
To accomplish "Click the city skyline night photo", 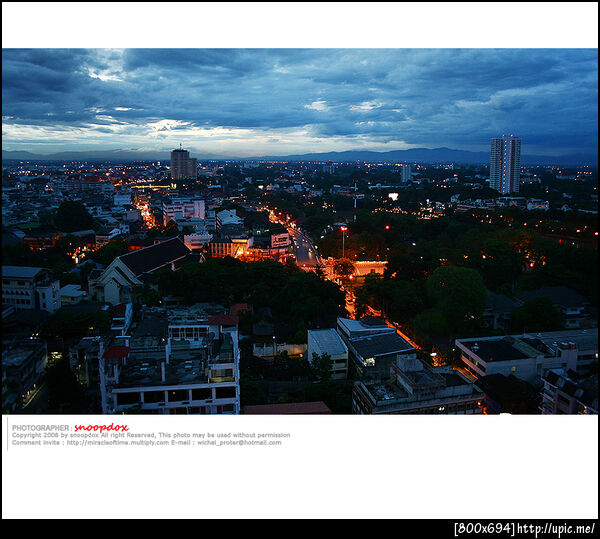I will point(300,231).
